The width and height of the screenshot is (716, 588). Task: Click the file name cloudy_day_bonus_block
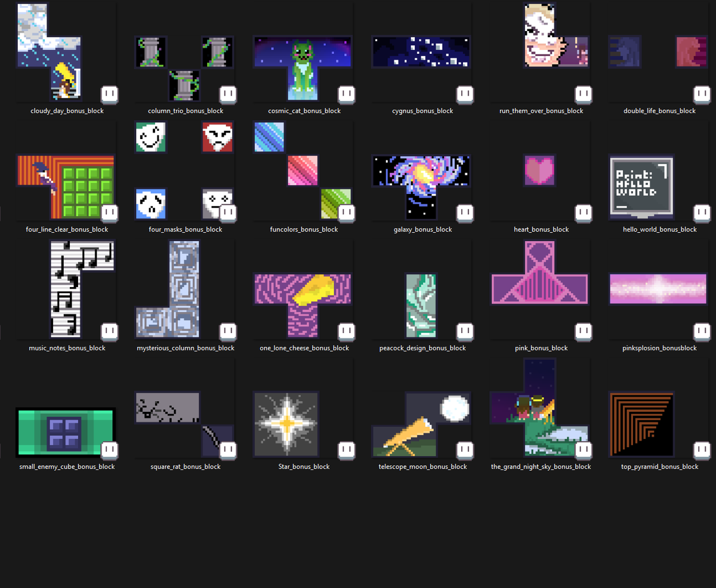click(x=67, y=111)
